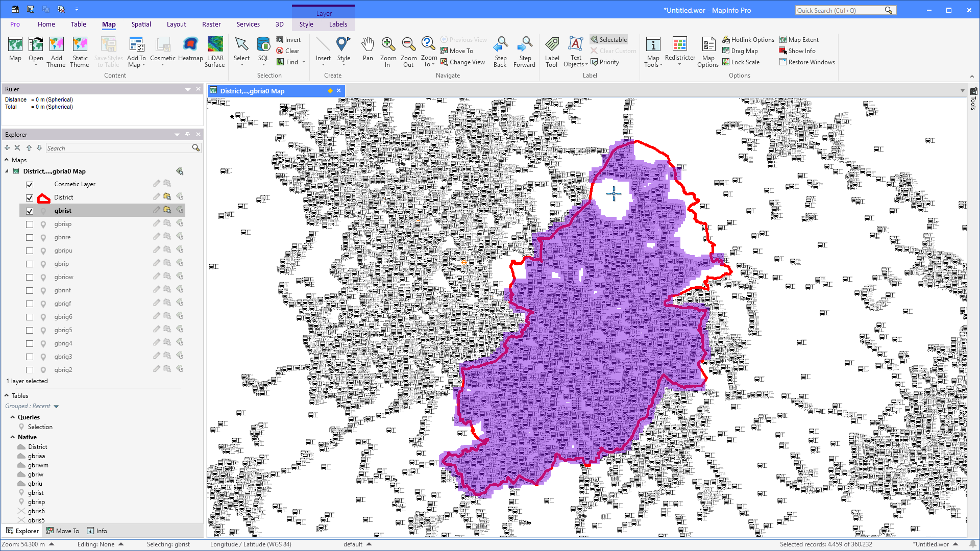Open the Grouped: Recent dropdown arrow
980x551 pixels.
click(56, 407)
